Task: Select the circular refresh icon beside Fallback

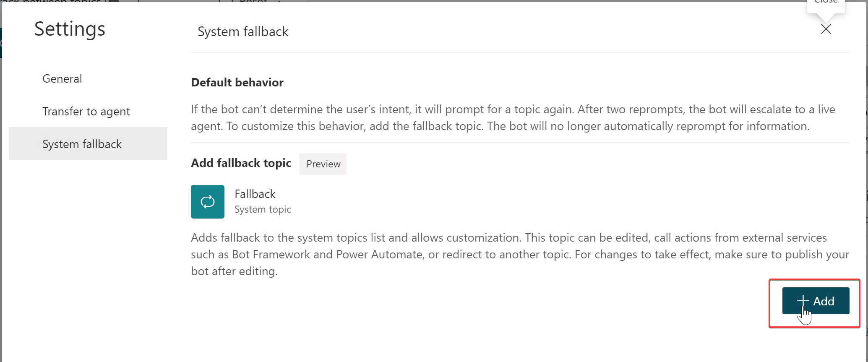Action: coord(207,201)
